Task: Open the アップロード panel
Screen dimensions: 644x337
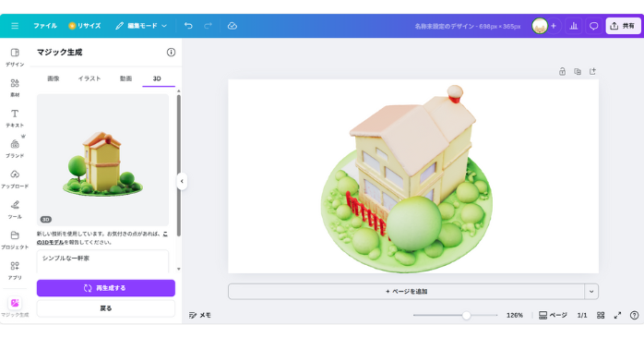Action: 15,179
